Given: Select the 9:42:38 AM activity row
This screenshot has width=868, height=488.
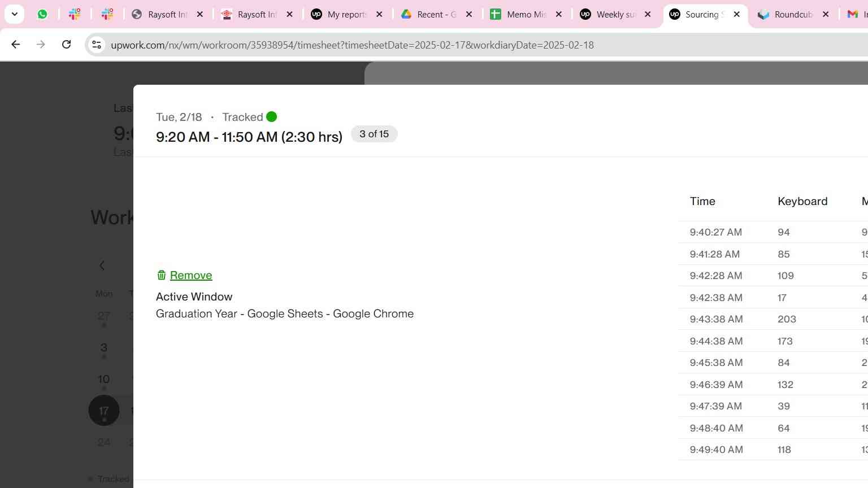Looking at the screenshot, I should [x=773, y=298].
